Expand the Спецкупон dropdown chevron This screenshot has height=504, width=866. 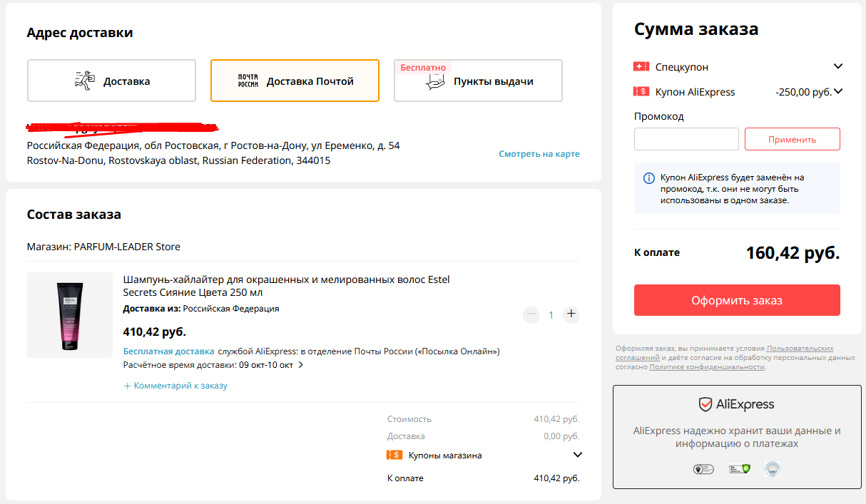[837, 66]
